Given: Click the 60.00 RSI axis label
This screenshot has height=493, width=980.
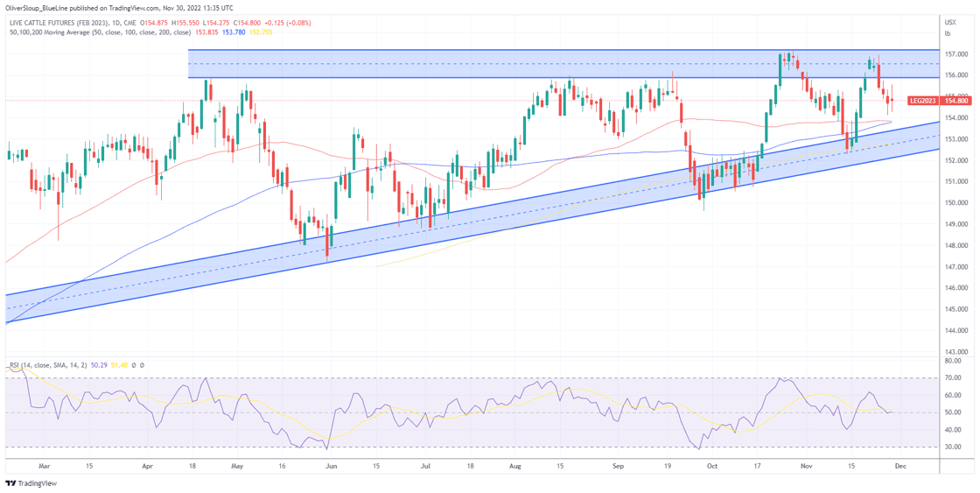Looking at the screenshot, I should (x=955, y=396).
